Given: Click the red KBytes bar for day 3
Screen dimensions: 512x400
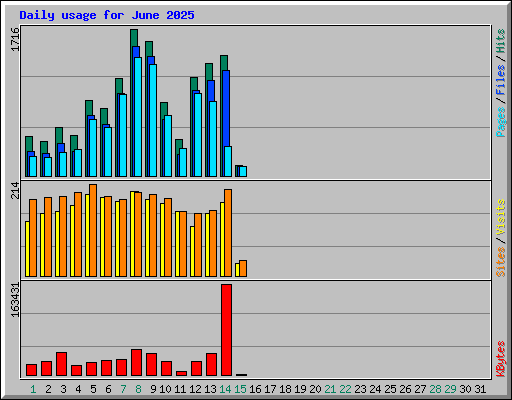Looking at the screenshot, I should (x=61, y=364).
